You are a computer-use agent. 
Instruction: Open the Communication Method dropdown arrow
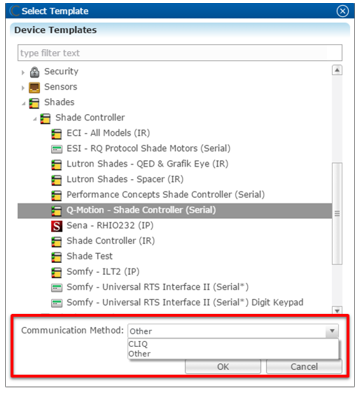[x=332, y=331]
